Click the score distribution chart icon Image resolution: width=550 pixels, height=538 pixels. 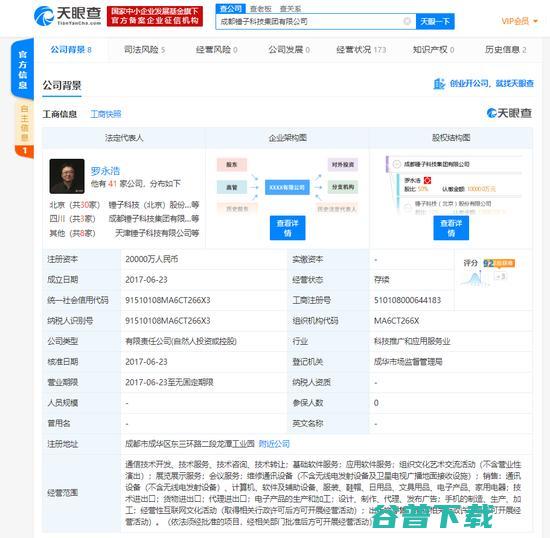[475, 279]
